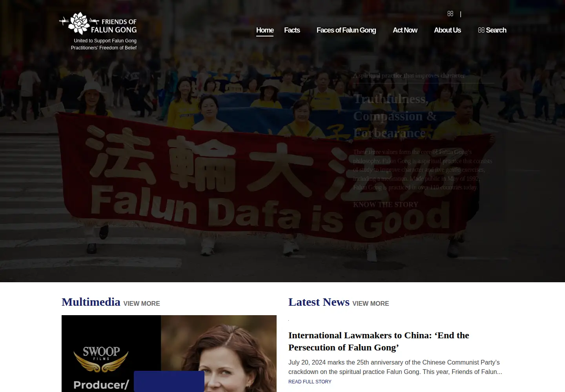Click the KNOW THE STORY link

pyautogui.click(x=385, y=205)
